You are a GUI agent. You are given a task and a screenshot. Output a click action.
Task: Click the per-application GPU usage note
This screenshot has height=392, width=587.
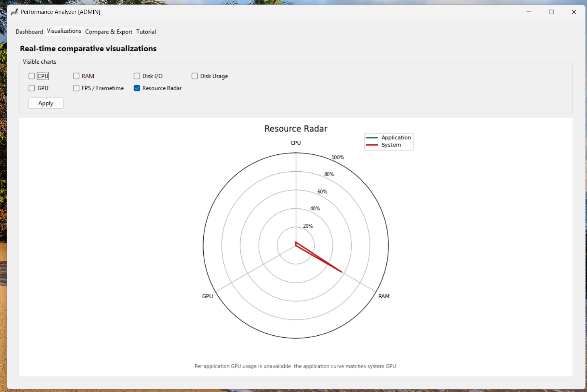pyautogui.click(x=296, y=366)
